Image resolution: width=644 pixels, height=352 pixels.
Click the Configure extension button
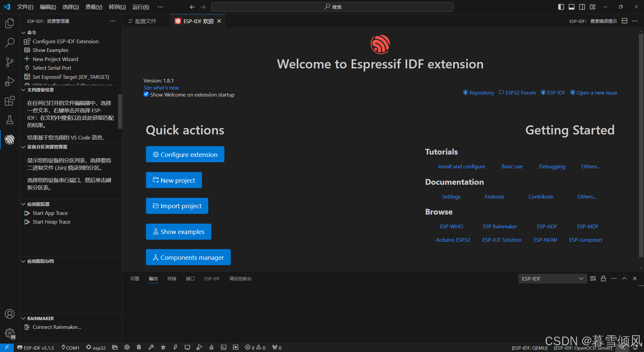coord(185,154)
